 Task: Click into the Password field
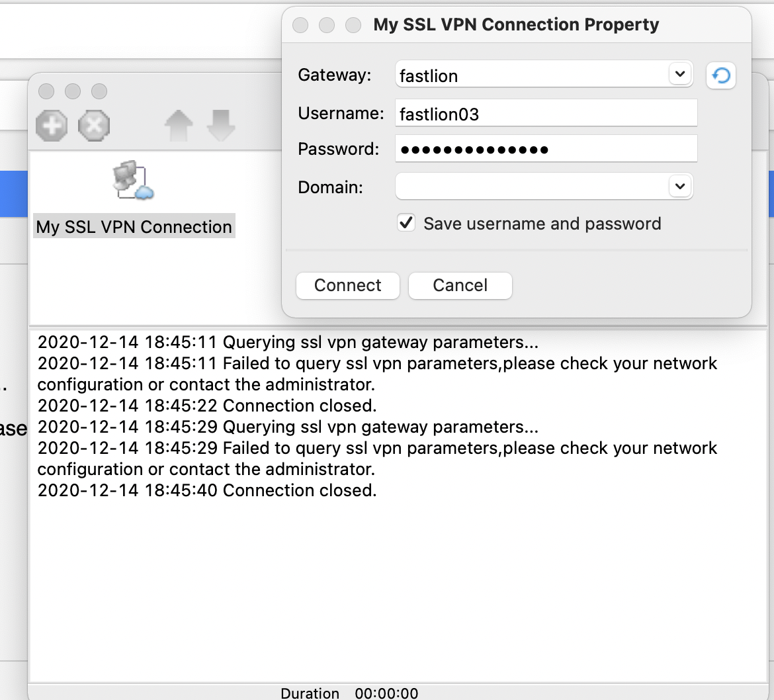(546, 149)
